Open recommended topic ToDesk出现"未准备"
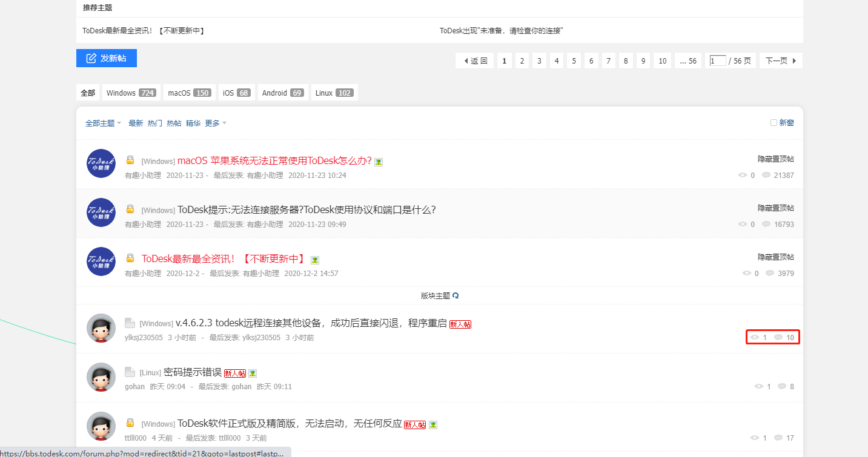 502,30
